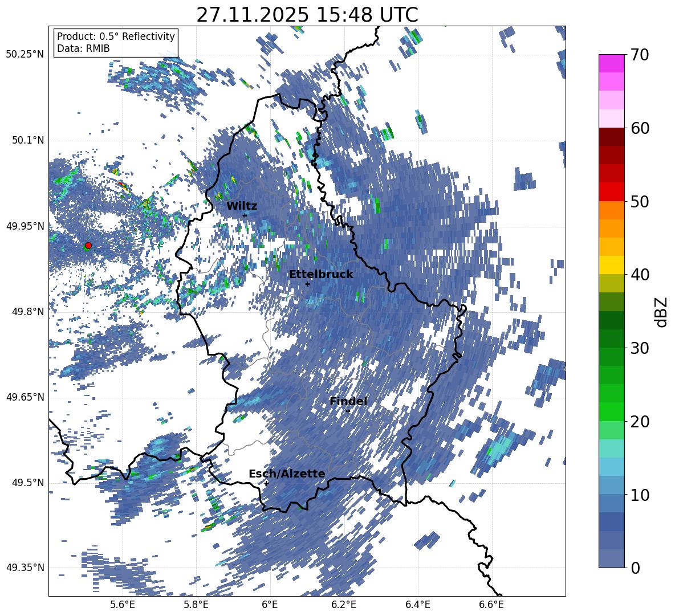Click the Product: 0.5° Reflectivity text
The height and width of the screenshot is (616, 675).
click(116, 36)
